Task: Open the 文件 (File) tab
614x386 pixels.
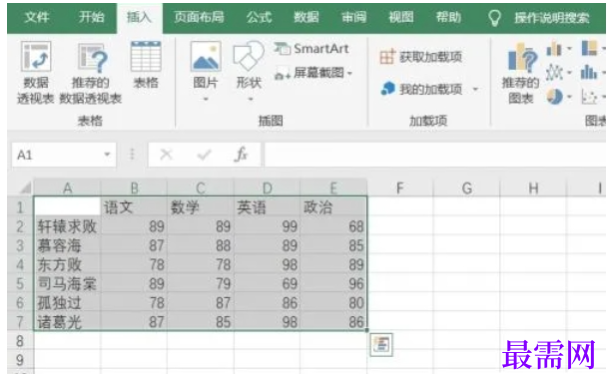Action: (36, 17)
